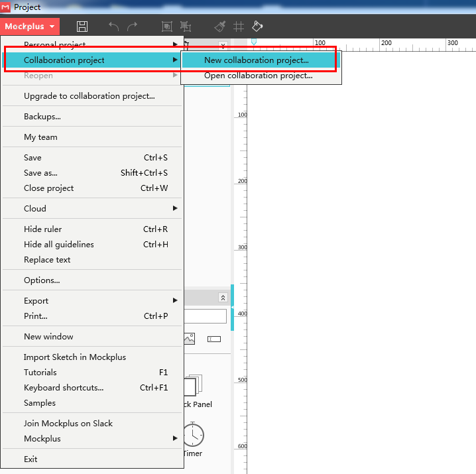Click Hide all guidelines entry

tap(92, 245)
